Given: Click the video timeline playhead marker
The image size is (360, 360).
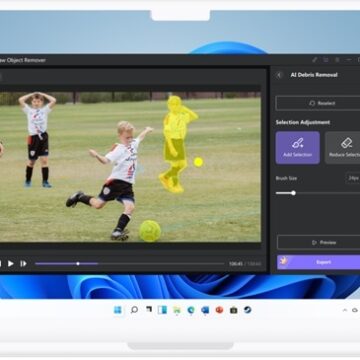Looking at the screenshot, I should 78,264.
